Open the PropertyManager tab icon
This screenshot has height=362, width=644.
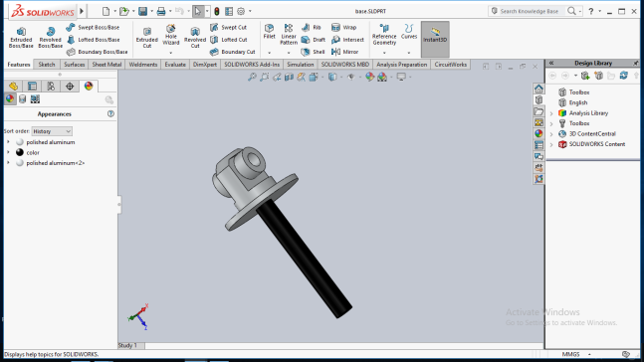[32, 86]
